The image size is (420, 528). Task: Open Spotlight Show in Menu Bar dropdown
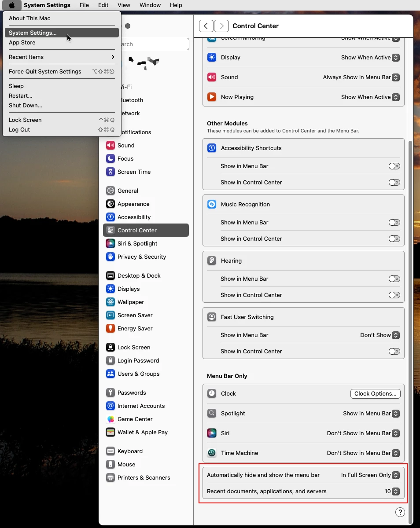(371, 413)
